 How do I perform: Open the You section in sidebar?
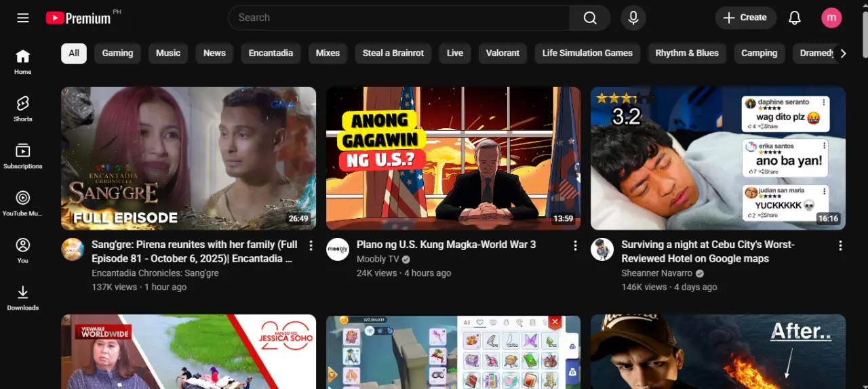point(23,250)
